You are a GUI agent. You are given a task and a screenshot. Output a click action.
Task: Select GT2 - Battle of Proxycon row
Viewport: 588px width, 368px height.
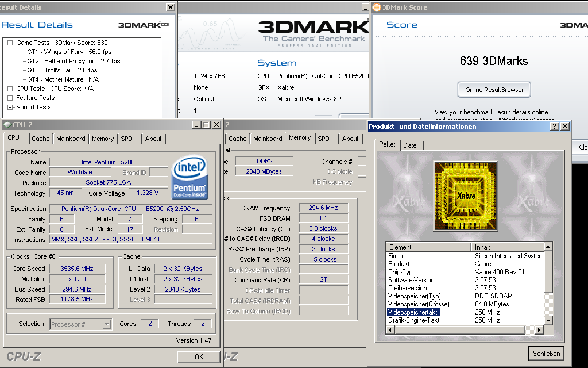point(73,61)
